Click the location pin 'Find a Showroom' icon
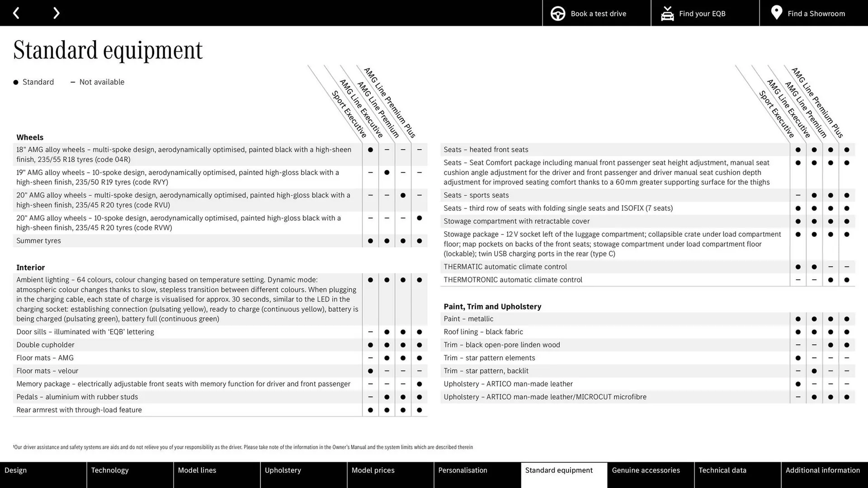 [776, 13]
